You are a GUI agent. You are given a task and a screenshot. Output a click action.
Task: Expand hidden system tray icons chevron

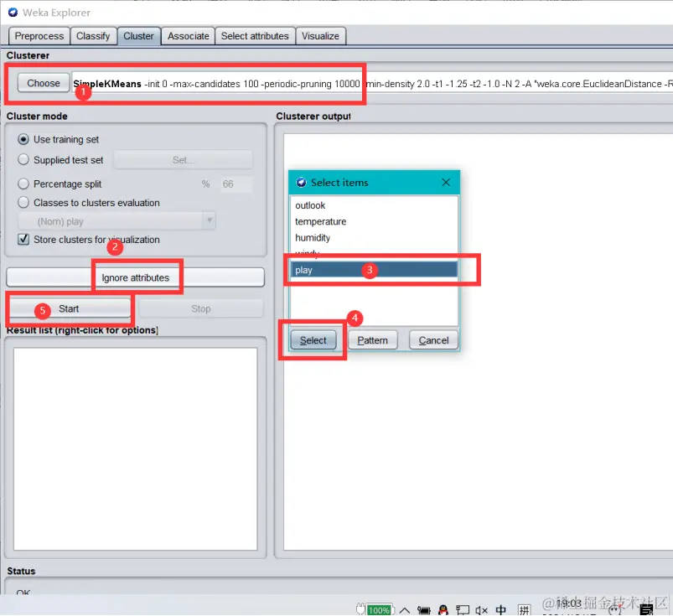[404, 610]
